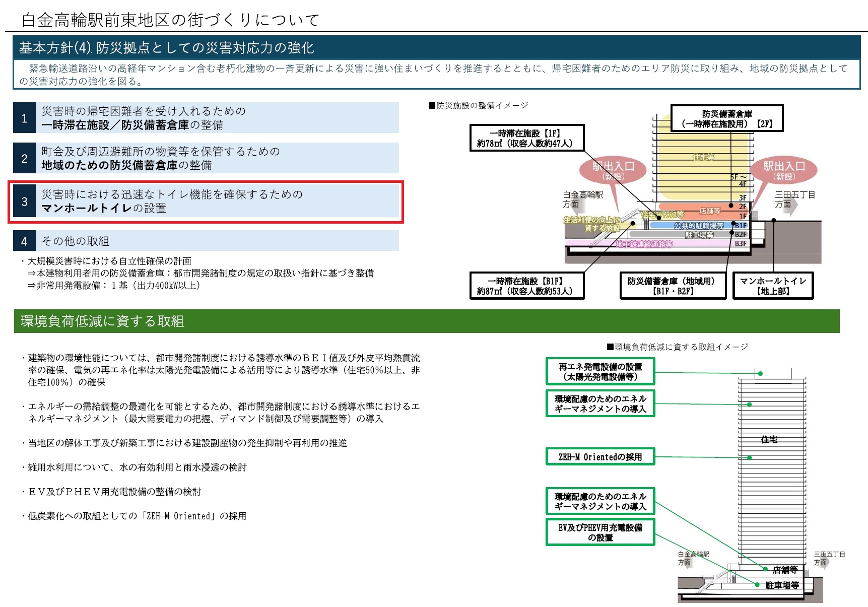Click the green 環境負荷低減に資する取組 banner
The width and height of the screenshot is (868, 607).
pyautogui.click(x=426, y=321)
